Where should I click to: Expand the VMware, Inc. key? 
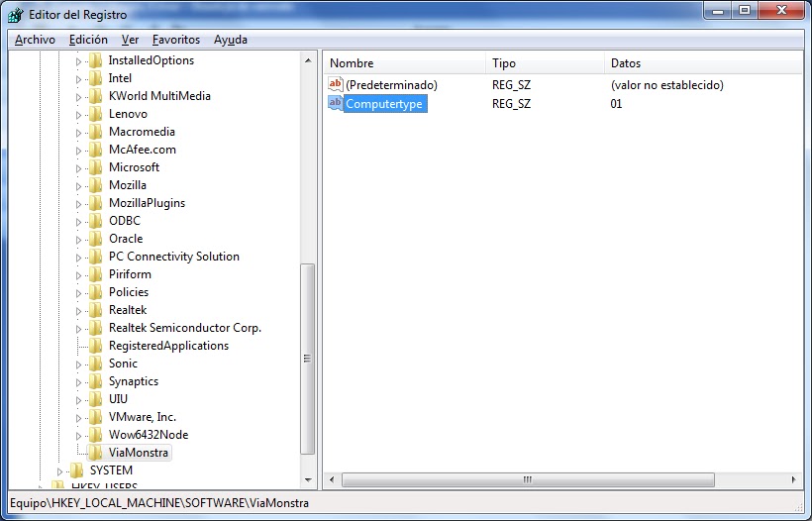point(78,418)
